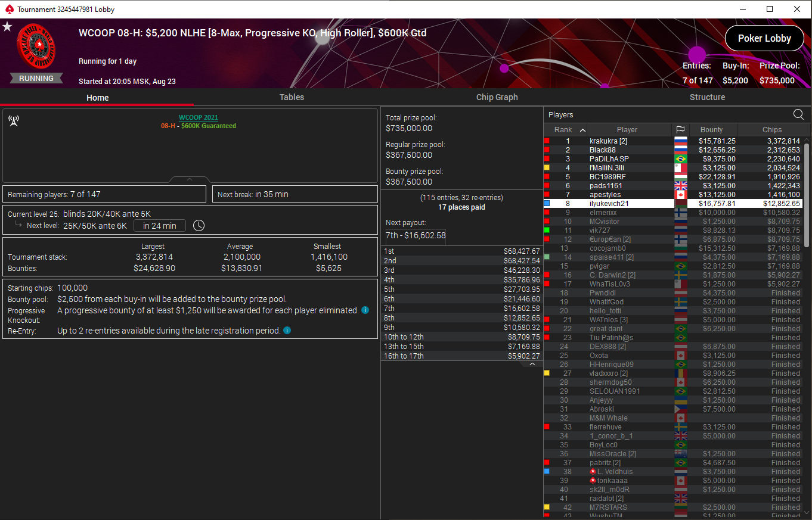
Task: Click Finland flag next to elmerixx
Action: 680,213
